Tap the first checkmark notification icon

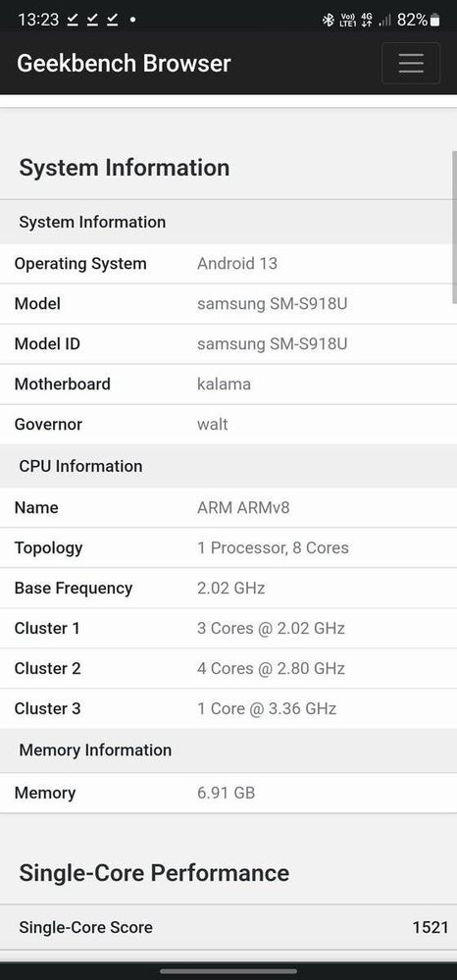click(x=73, y=20)
